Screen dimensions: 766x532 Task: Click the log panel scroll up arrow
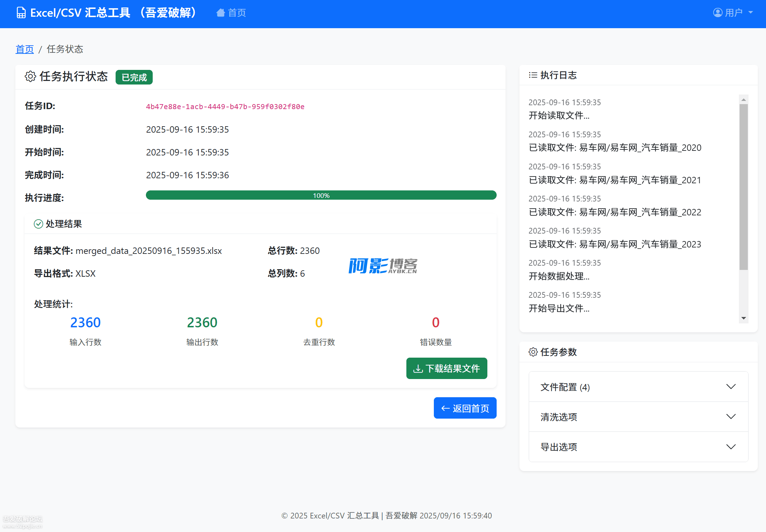pos(744,100)
